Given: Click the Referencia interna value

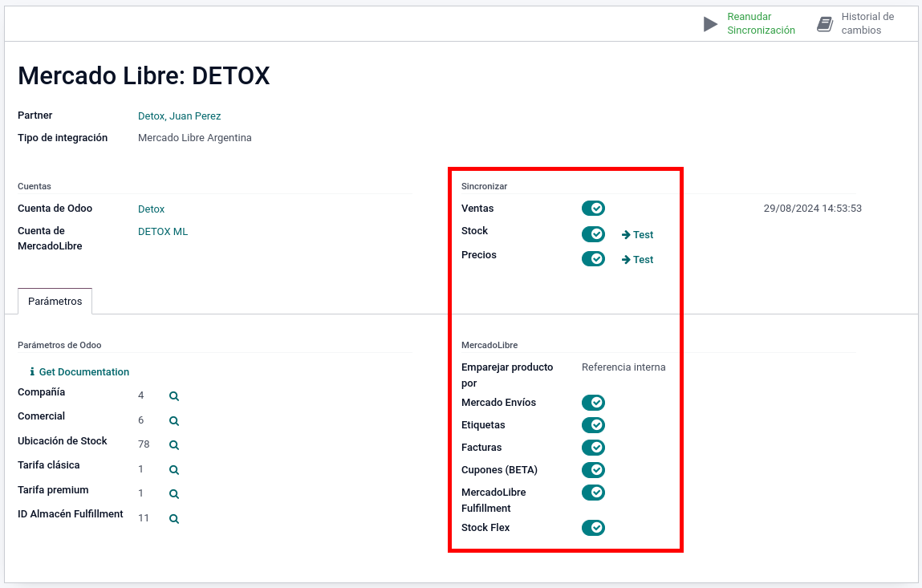Looking at the screenshot, I should click(x=623, y=367).
